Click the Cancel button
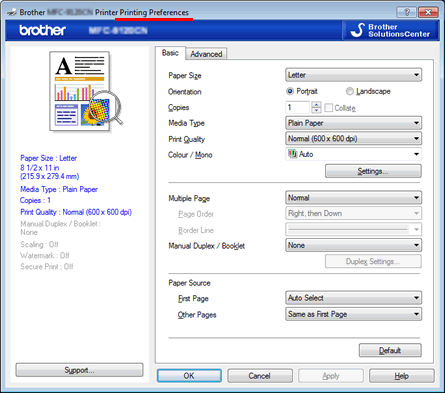The width and height of the screenshot is (445, 393). click(x=260, y=376)
